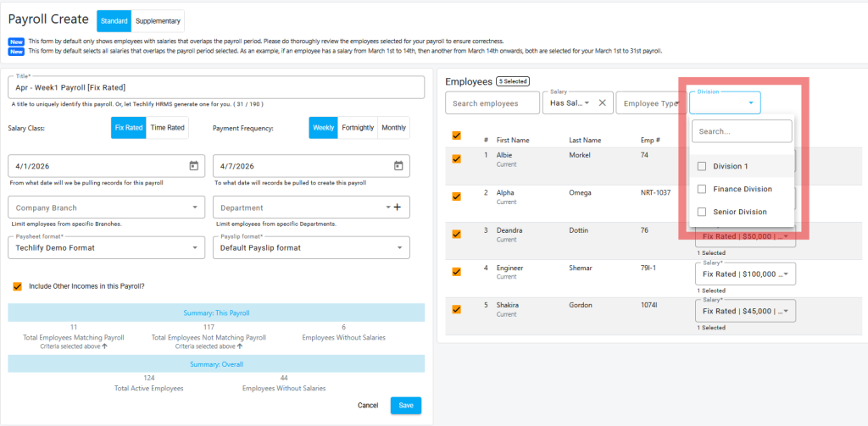Click the Save button
The width and height of the screenshot is (868, 426).
point(405,406)
